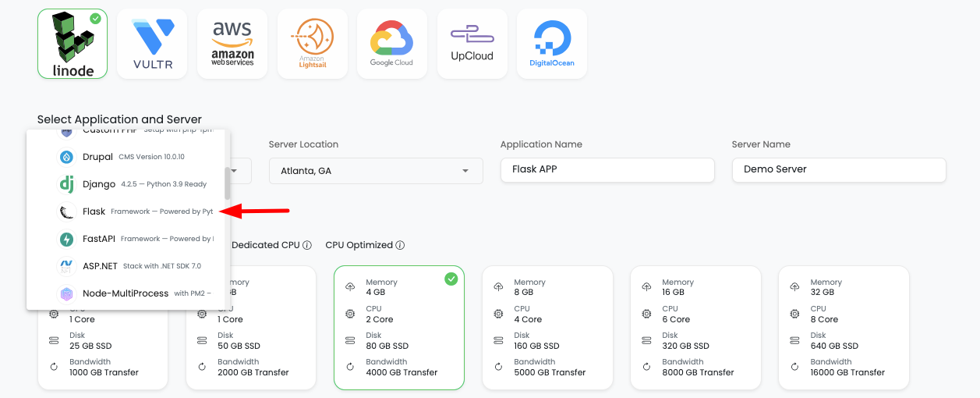Click the application list scrollbar thumb
This screenshot has width=980, height=398.
(x=227, y=183)
